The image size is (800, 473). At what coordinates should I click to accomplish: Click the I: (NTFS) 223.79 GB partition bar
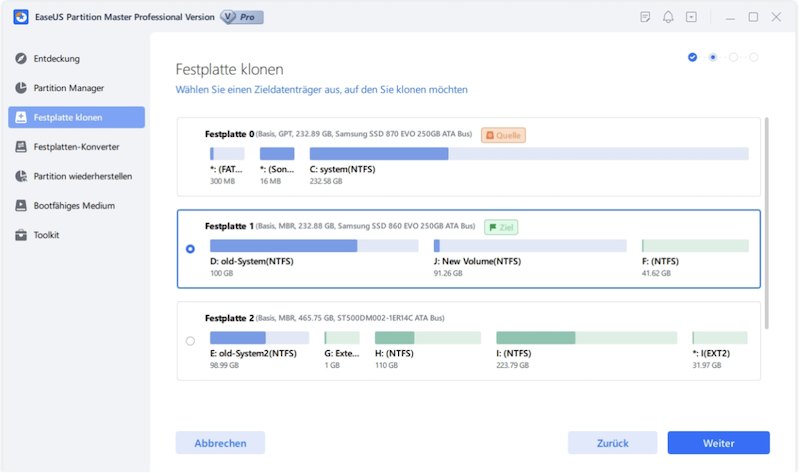click(586, 338)
